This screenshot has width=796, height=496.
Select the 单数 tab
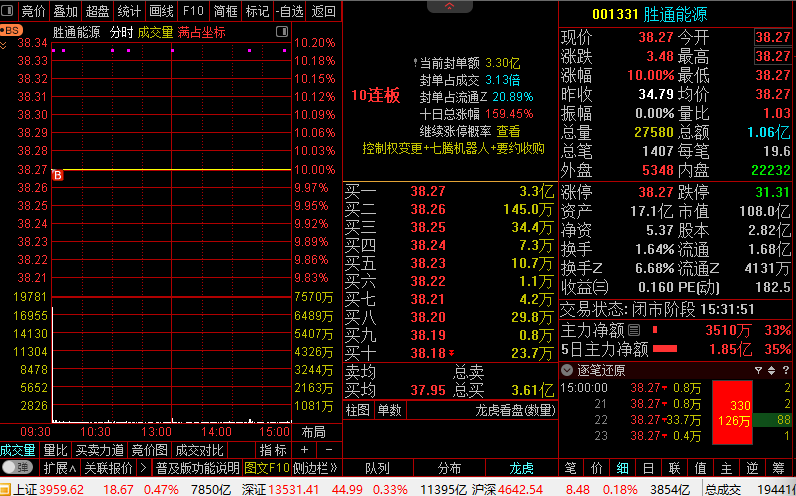(389, 410)
